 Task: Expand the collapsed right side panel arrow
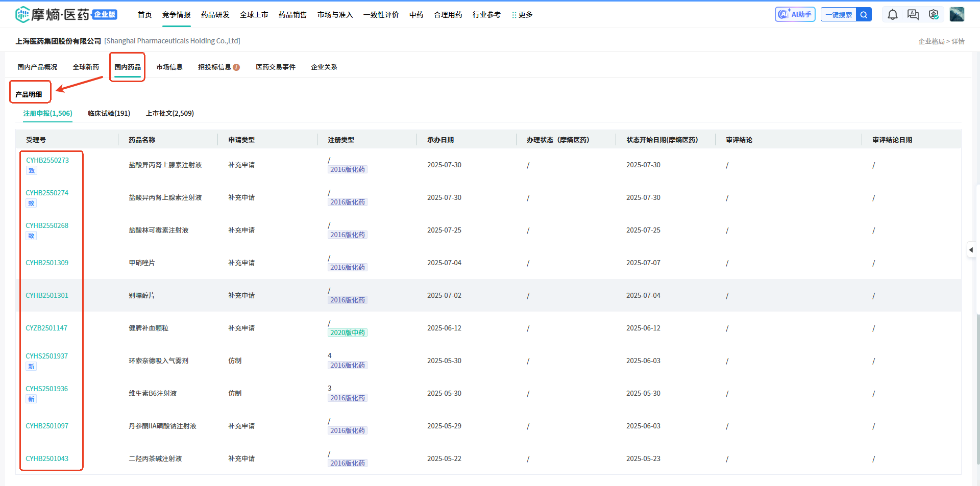(971, 250)
